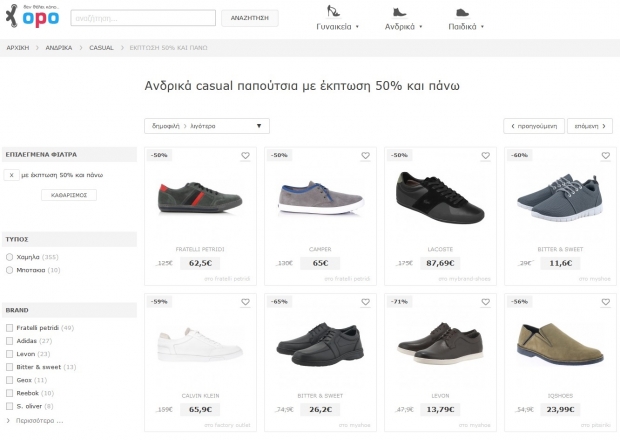This screenshot has height=440, width=620.
Task: Select the Χαμηλά type radio button
Action: [9, 257]
